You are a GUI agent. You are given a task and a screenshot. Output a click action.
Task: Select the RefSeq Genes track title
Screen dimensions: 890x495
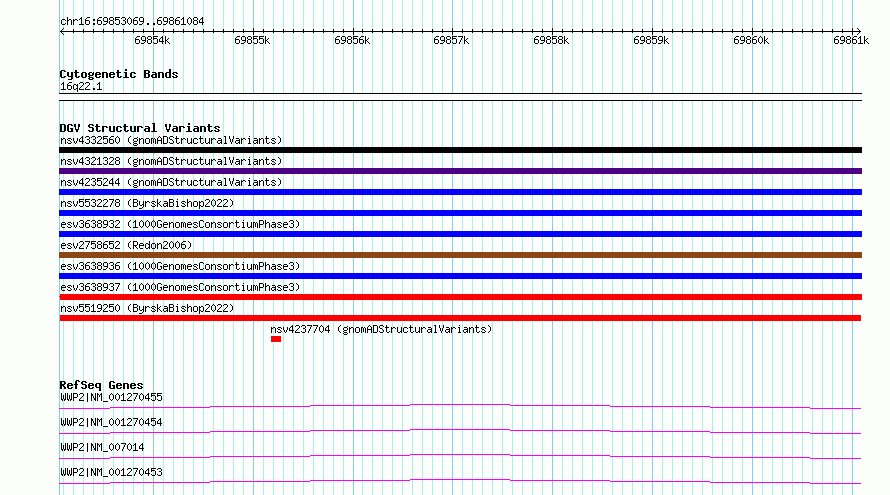coord(101,385)
